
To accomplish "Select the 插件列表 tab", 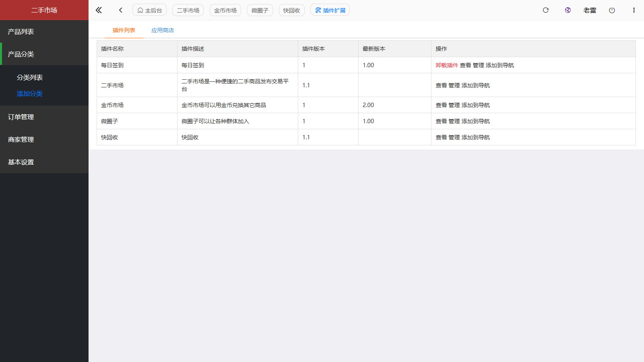I will point(124,30).
